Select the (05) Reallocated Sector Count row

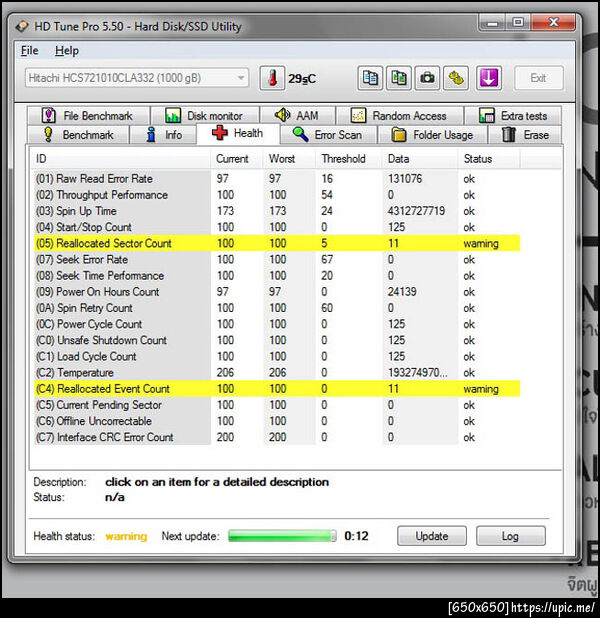click(x=277, y=243)
